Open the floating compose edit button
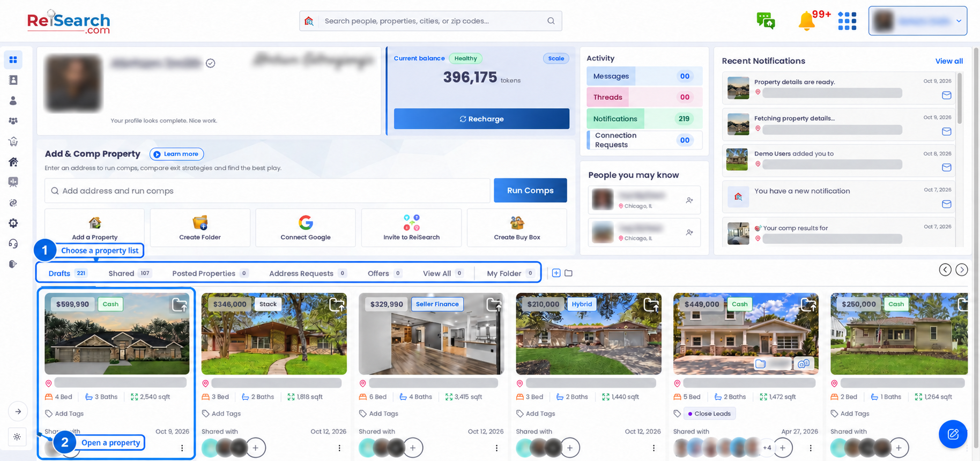Image resolution: width=980 pixels, height=461 pixels. [953, 434]
